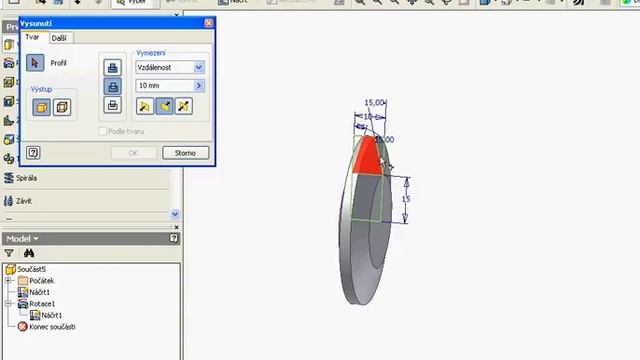Viewport: 640px width, 360px height.
Task: Click the 15,00 dimension at top
Action: pyautogui.click(x=374, y=102)
